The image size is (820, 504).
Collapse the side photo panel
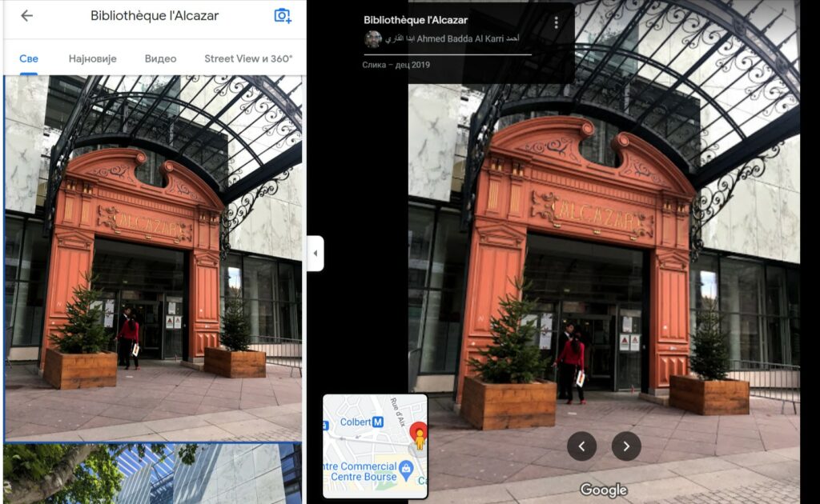316,254
